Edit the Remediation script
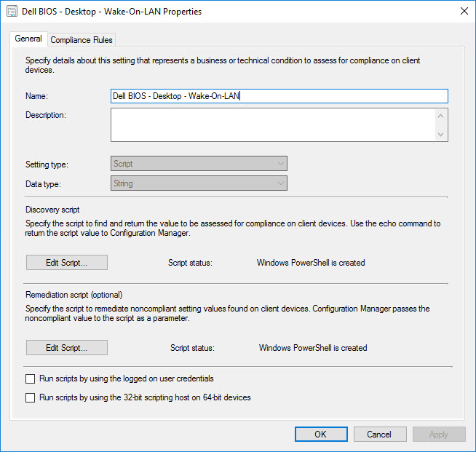The width and height of the screenshot is (476, 452). (66, 348)
